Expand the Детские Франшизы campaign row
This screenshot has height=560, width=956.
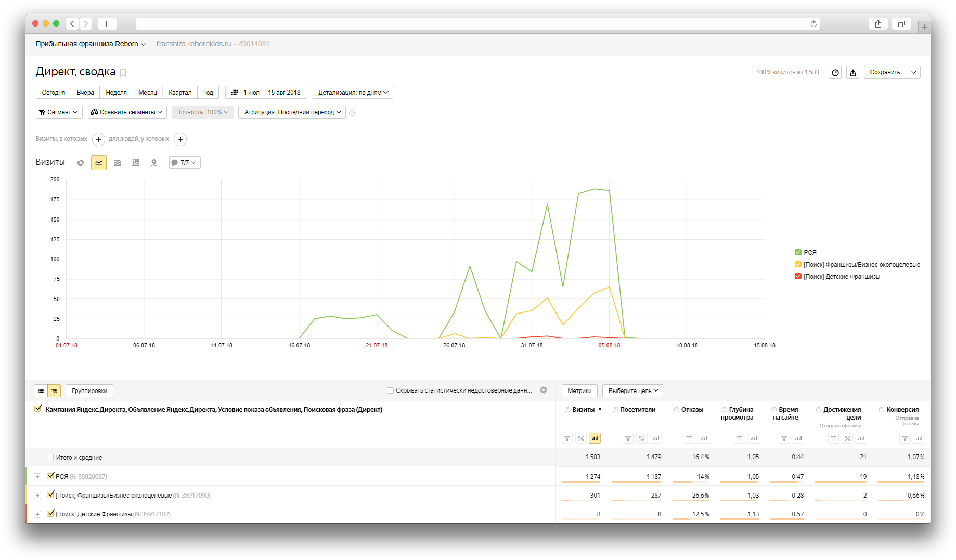pyautogui.click(x=37, y=514)
